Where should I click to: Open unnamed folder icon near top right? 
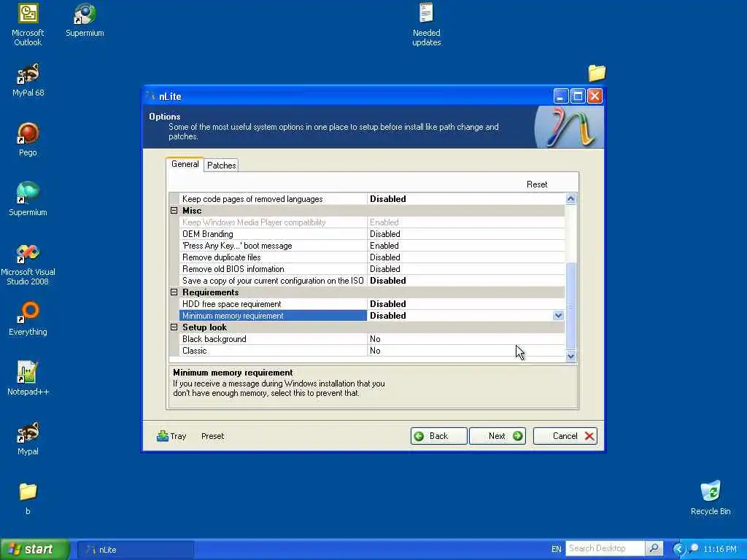point(597,73)
